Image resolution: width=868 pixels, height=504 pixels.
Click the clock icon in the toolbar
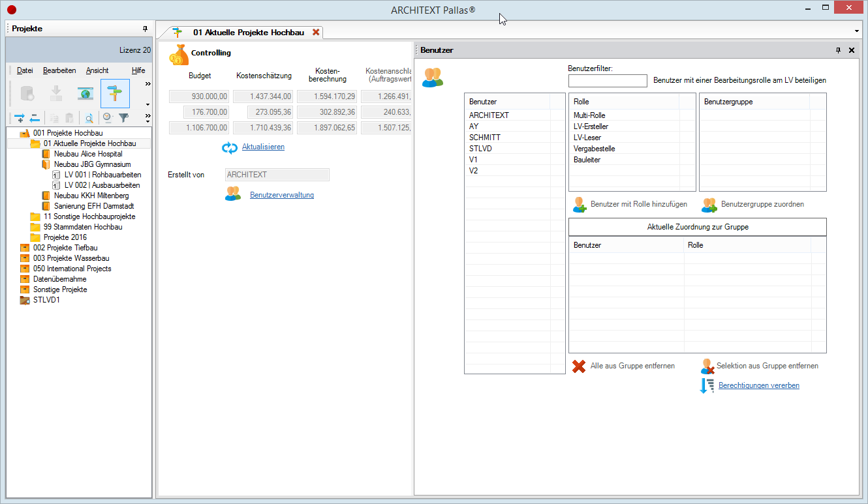[x=108, y=118]
